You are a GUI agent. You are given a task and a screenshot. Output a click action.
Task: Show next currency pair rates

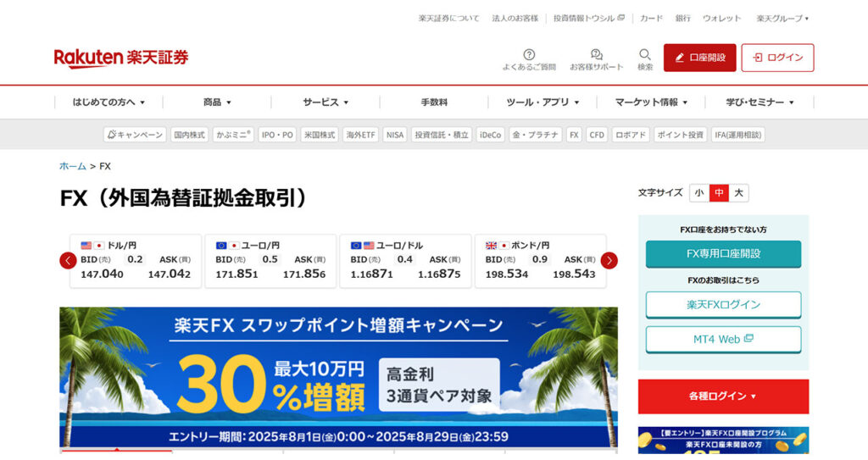click(609, 260)
